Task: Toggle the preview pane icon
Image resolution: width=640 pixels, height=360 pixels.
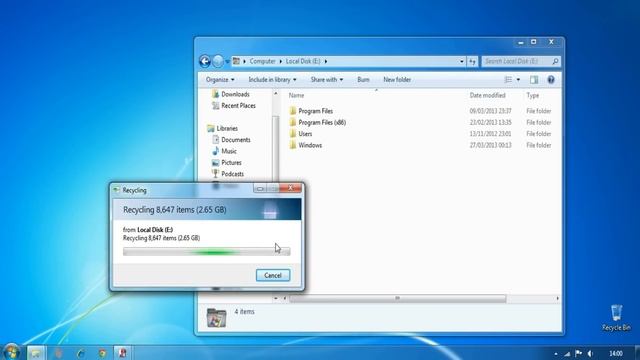Action: pyautogui.click(x=534, y=80)
